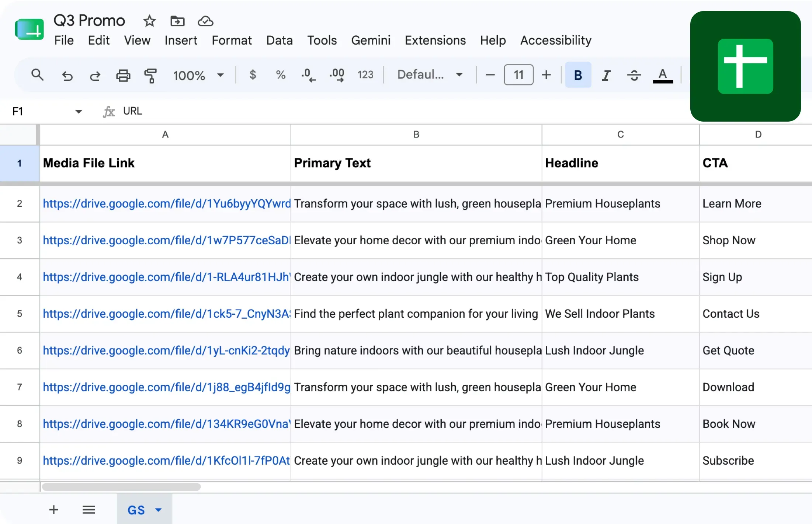
Task: Click the search magnifier icon in toolbar
Action: pyautogui.click(x=37, y=75)
